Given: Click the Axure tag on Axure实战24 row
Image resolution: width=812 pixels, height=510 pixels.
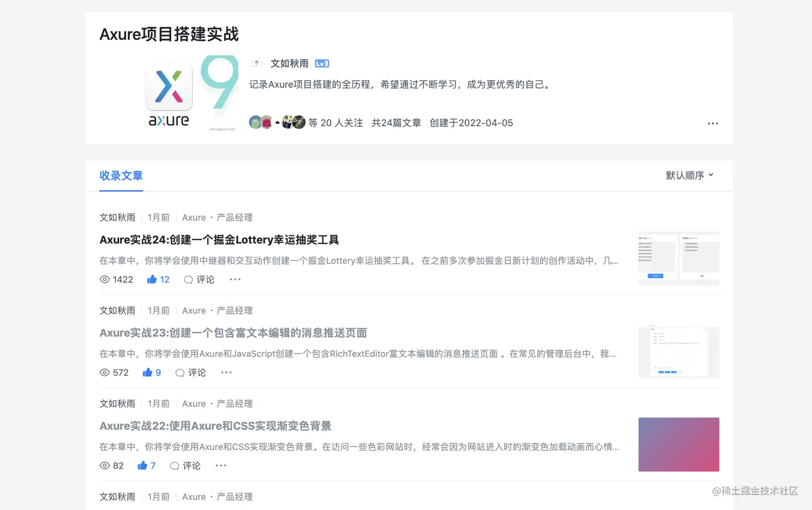Looking at the screenshot, I should [194, 218].
